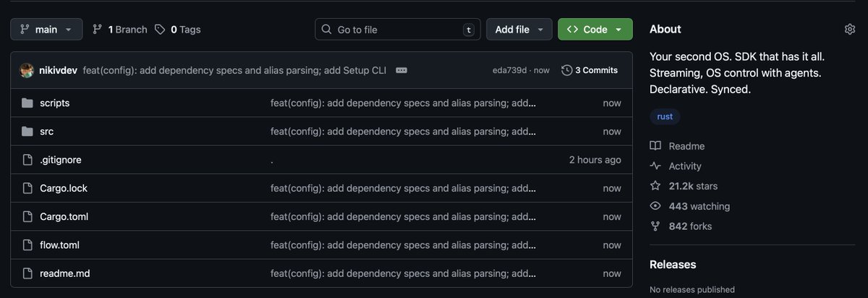Image resolution: width=868 pixels, height=298 pixels.
Task: View the 0 Tags list
Action: coord(177,30)
